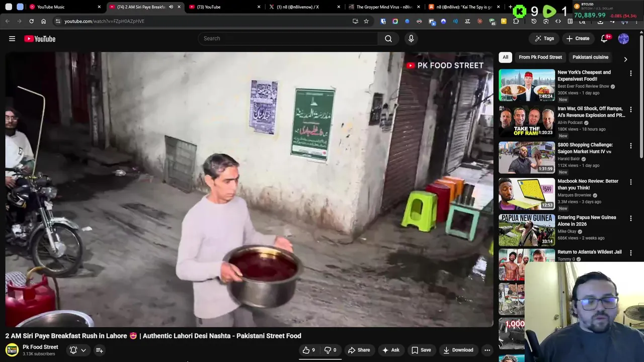Open the account avatar menu
Screen dimensions: 644x362
(x=623, y=39)
